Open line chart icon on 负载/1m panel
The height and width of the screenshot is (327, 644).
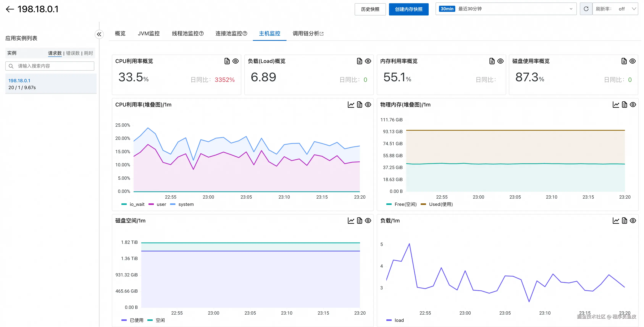point(616,221)
